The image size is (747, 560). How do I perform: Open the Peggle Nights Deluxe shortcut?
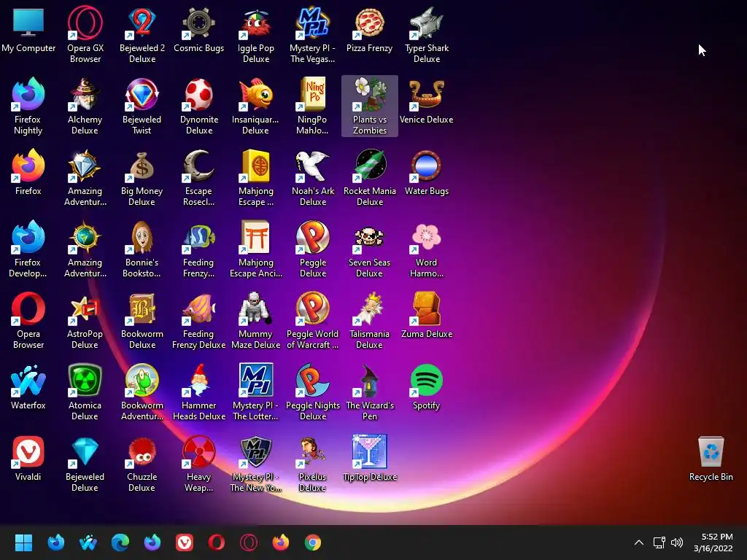click(x=312, y=392)
